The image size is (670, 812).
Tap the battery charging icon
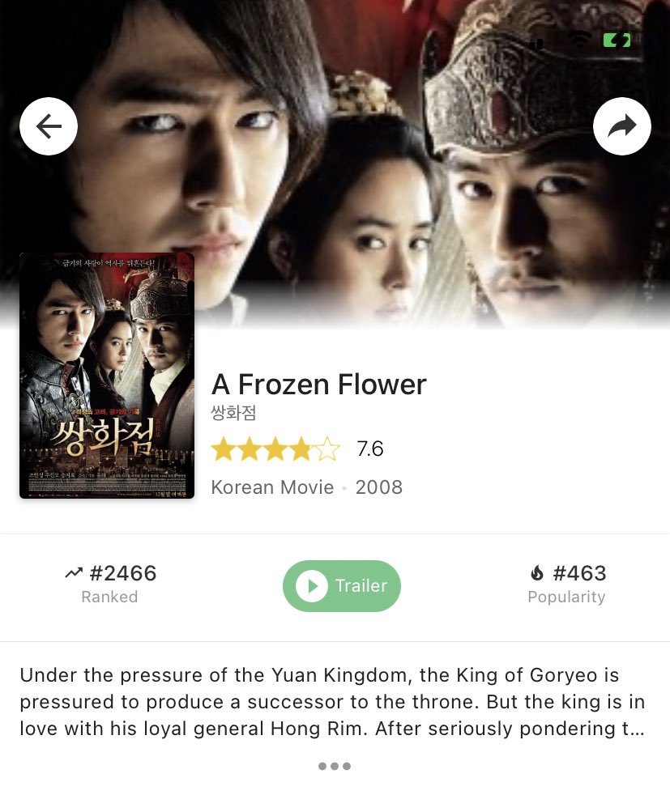(x=617, y=40)
